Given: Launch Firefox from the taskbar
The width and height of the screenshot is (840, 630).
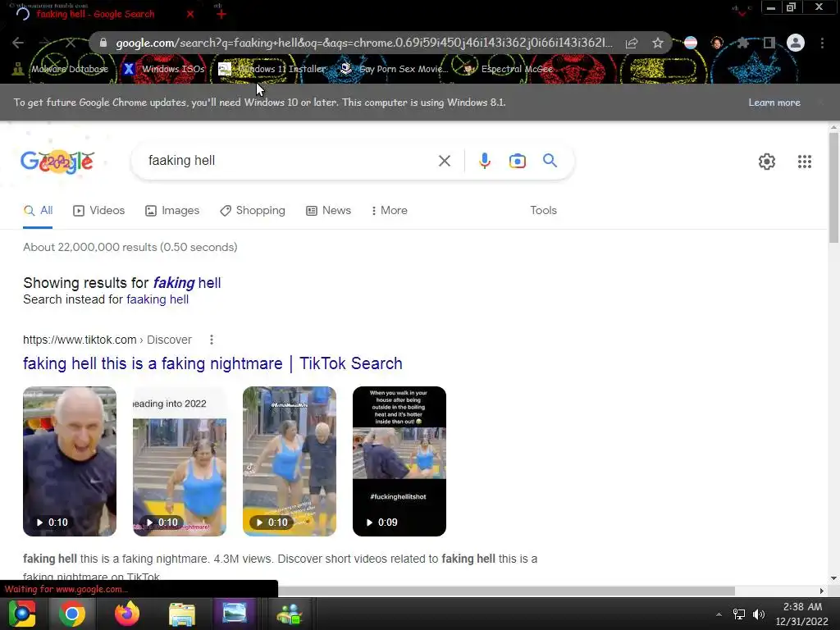Looking at the screenshot, I should click(x=127, y=614).
